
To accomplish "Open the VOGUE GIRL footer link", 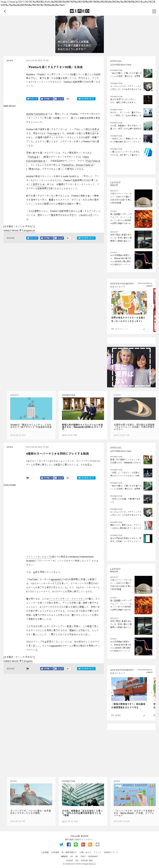I will pos(87,860).
